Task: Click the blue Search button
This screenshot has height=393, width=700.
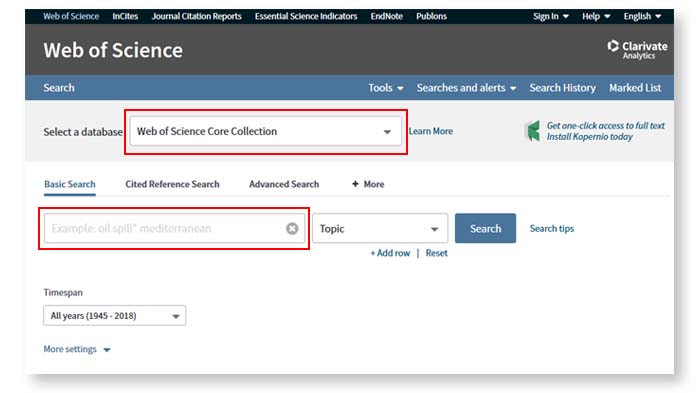Action: pyautogui.click(x=485, y=229)
